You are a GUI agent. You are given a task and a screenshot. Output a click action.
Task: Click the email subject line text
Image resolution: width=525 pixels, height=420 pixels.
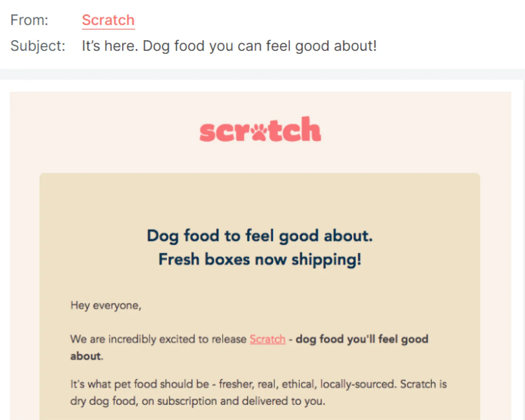tap(229, 46)
